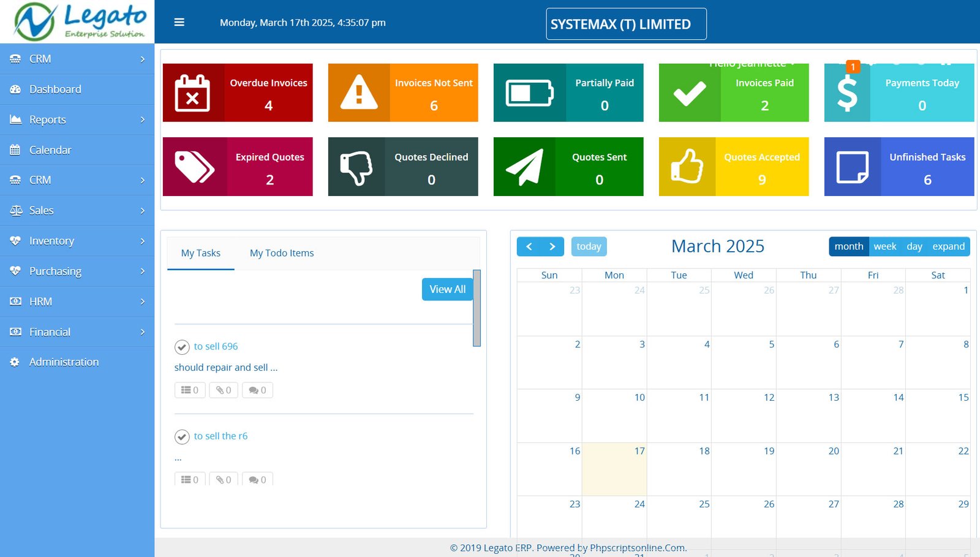Select March 20 in the calendar
Viewport: 980px width, 557px height.
click(x=809, y=469)
